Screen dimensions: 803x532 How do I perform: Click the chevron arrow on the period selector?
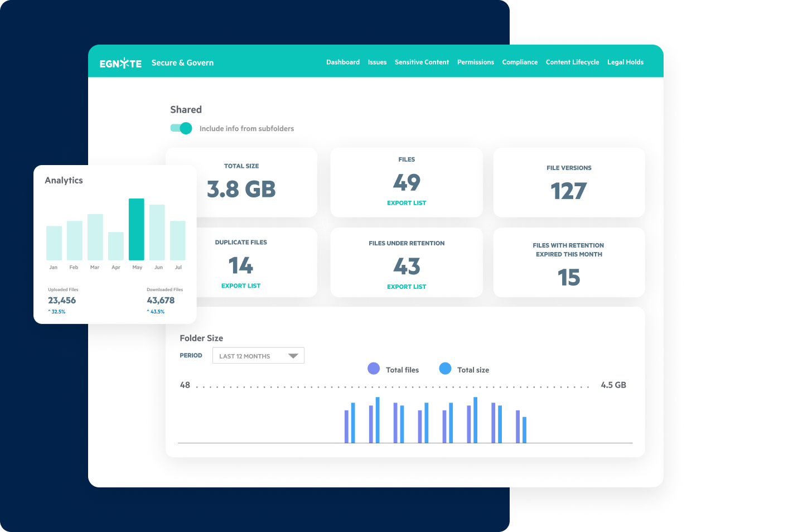[x=294, y=355]
